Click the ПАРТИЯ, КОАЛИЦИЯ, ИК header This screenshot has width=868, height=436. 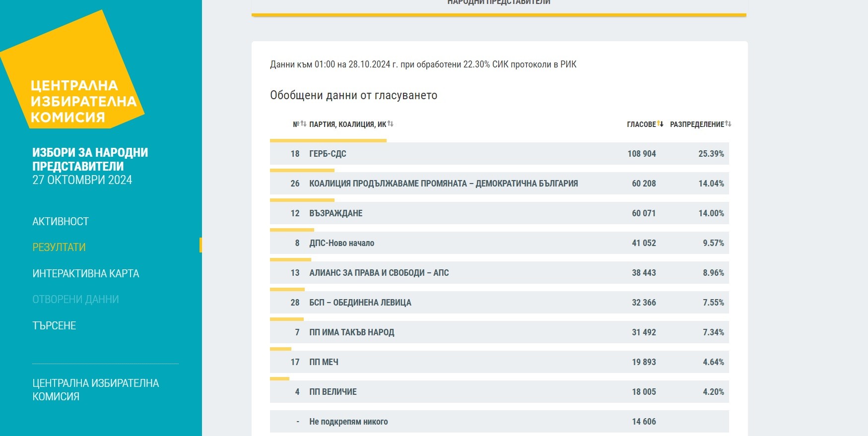[347, 124]
